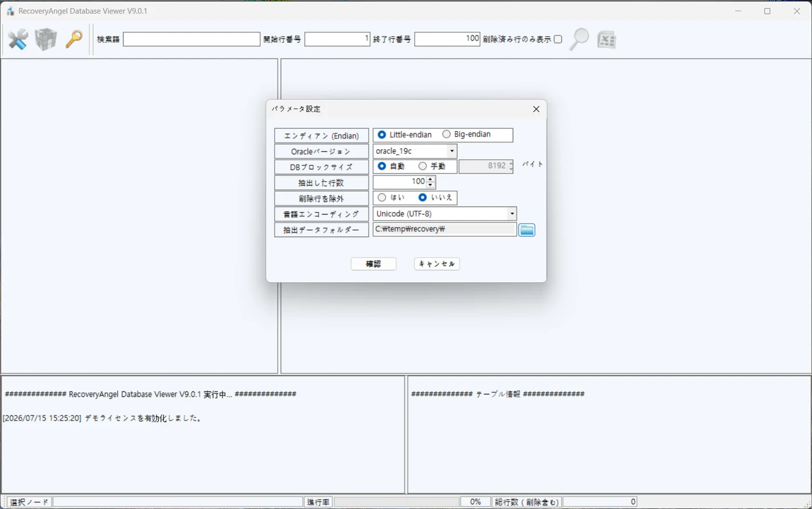Image resolution: width=812 pixels, height=509 pixels.
Task: Click the テーブル情報 header text
Action: (497, 394)
